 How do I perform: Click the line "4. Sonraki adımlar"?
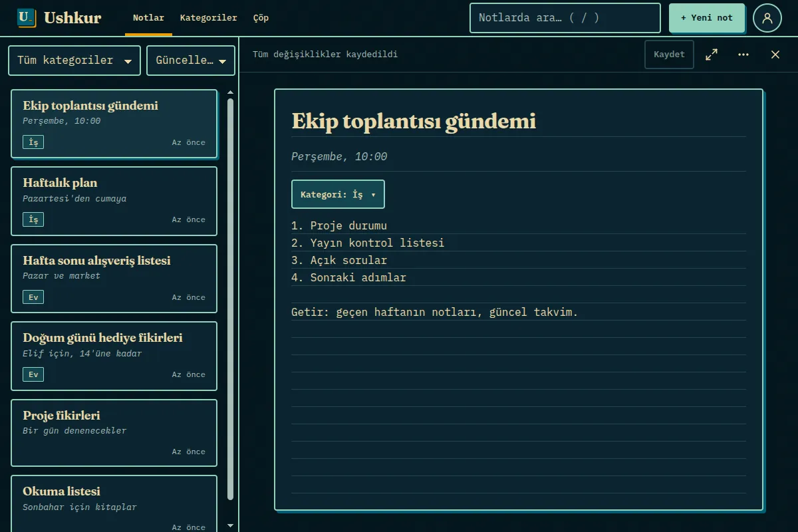coord(348,277)
